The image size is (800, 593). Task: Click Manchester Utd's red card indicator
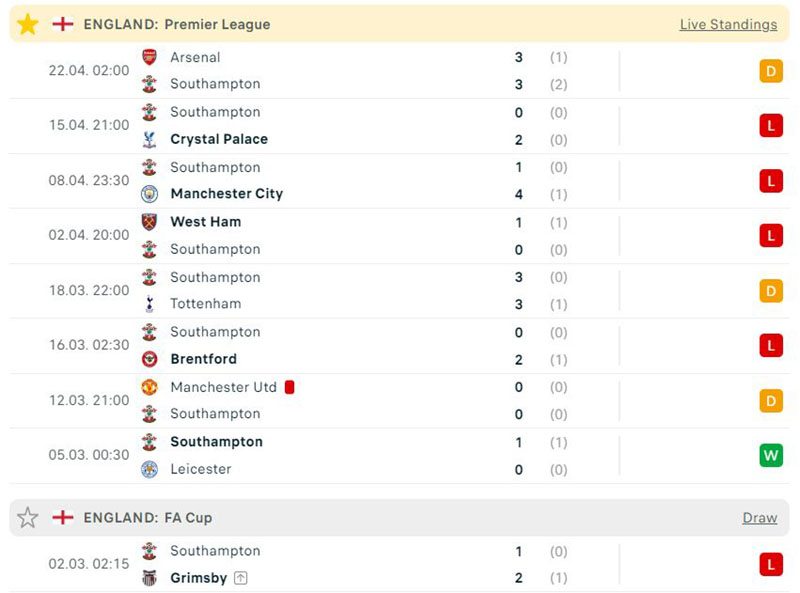[x=289, y=387]
